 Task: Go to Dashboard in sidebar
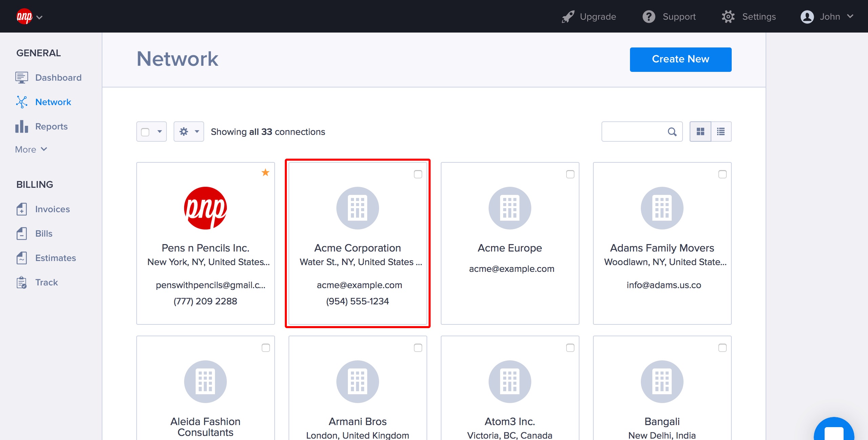58,78
